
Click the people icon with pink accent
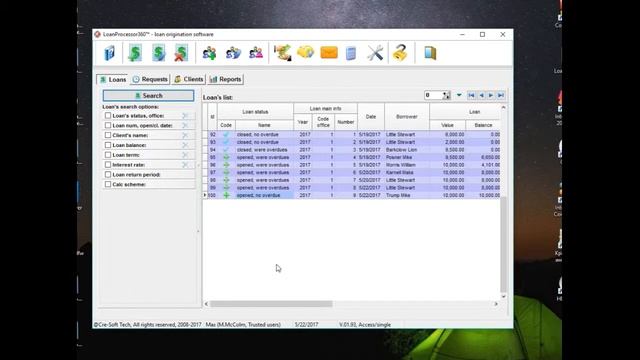[256, 53]
